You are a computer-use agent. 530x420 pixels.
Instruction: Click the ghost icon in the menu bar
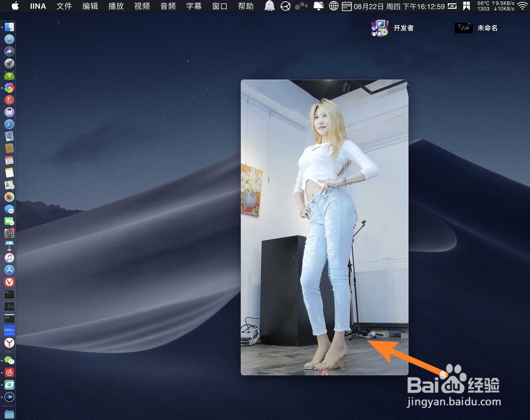[269, 6]
